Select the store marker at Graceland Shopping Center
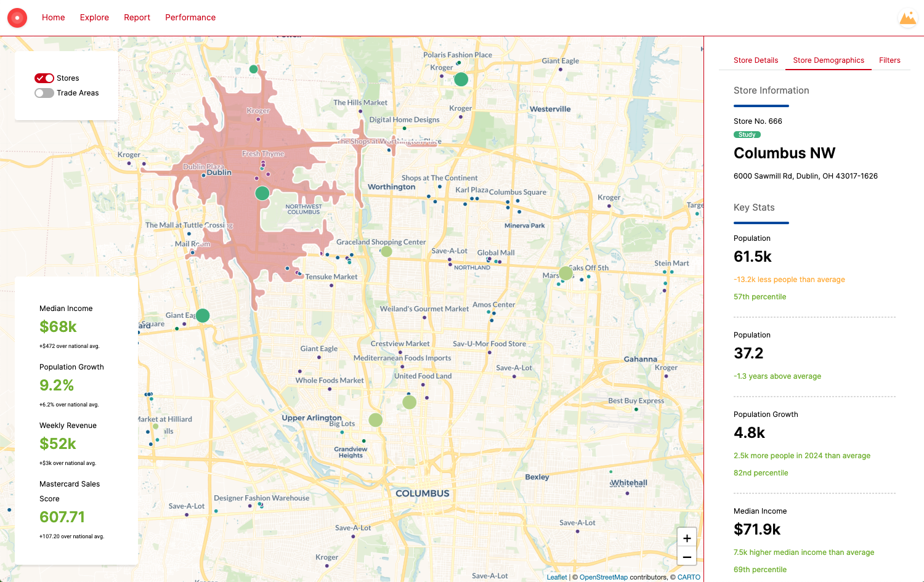924x582 pixels. point(386,251)
